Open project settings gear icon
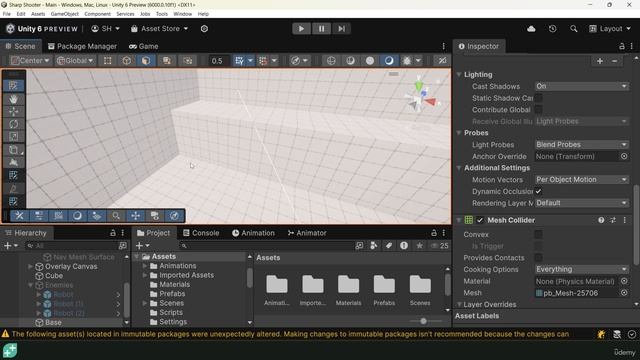Image resolution: width=640 pixels, height=360 pixels. [204, 29]
